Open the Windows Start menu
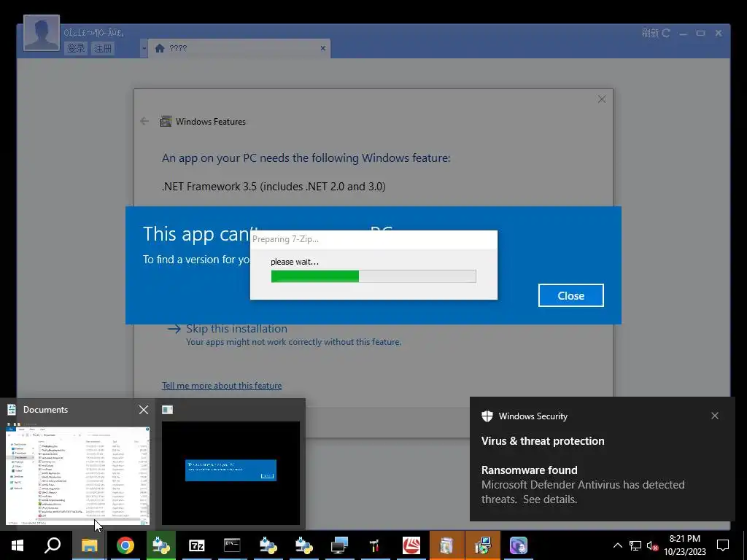Screen dimensions: 747x560 point(18,545)
